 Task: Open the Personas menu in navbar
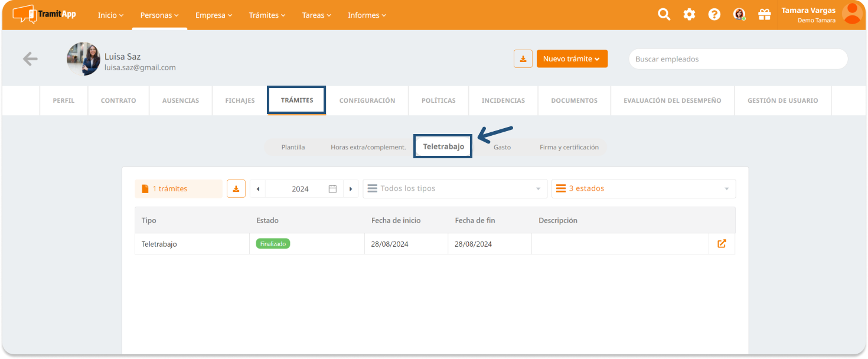click(x=157, y=15)
